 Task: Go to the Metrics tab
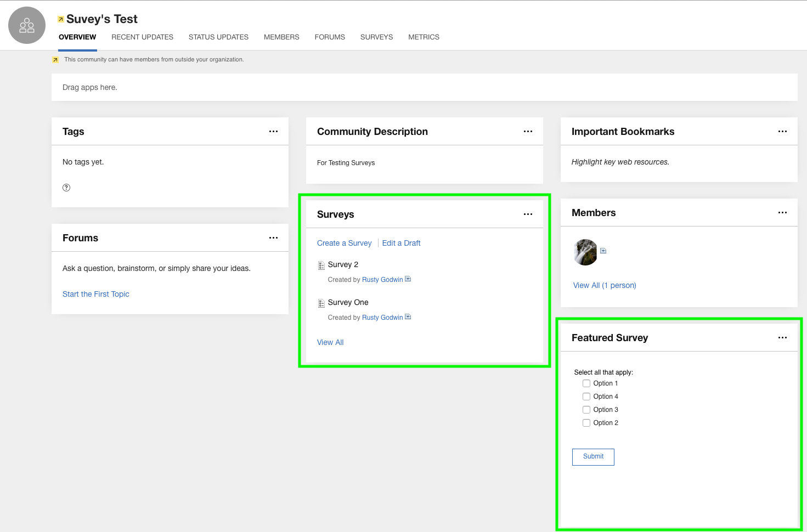pyautogui.click(x=424, y=37)
